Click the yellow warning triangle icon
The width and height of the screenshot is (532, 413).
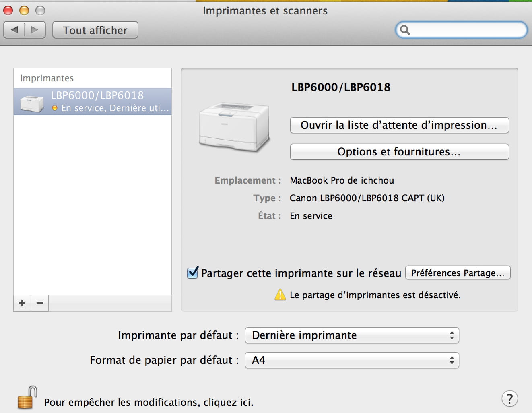(280, 295)
